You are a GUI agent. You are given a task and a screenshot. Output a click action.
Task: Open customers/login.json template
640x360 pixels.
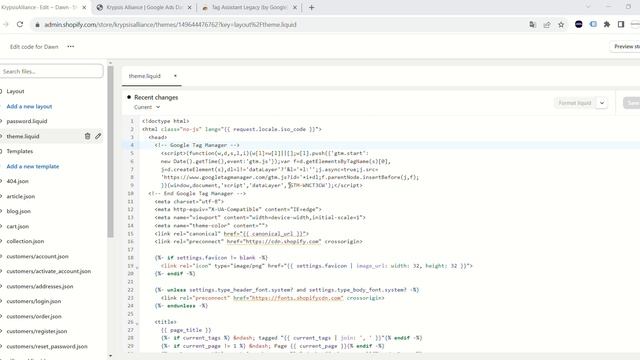point(34,301)
